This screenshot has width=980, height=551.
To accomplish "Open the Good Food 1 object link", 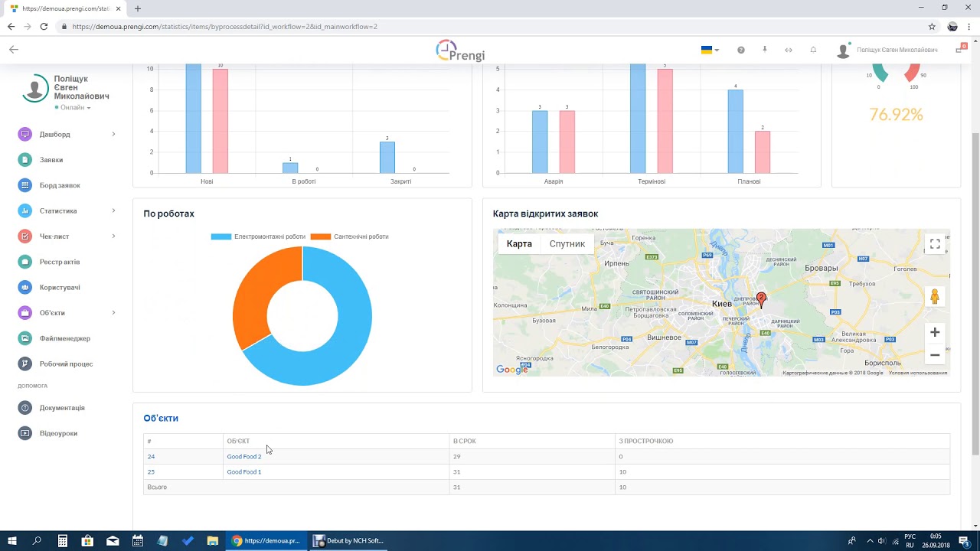I will (243, 472).
